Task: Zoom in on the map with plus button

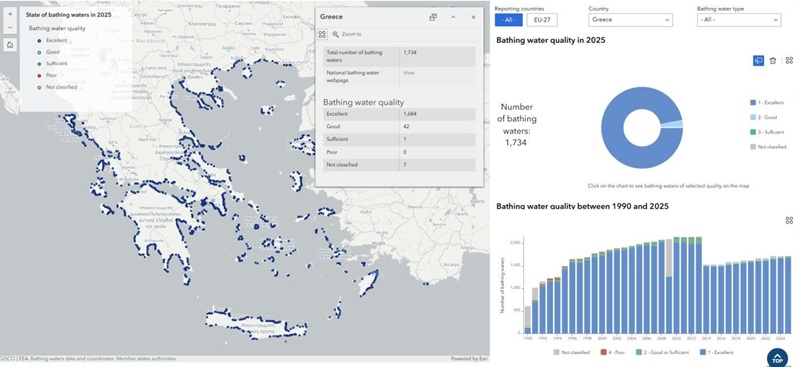Action: (x=10, y=14)
